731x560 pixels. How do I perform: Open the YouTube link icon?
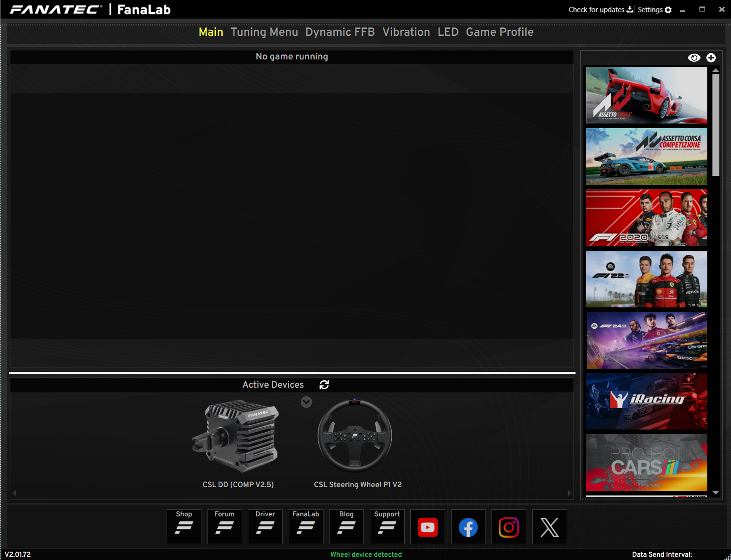pyautogui.click(x=427, y=527)
